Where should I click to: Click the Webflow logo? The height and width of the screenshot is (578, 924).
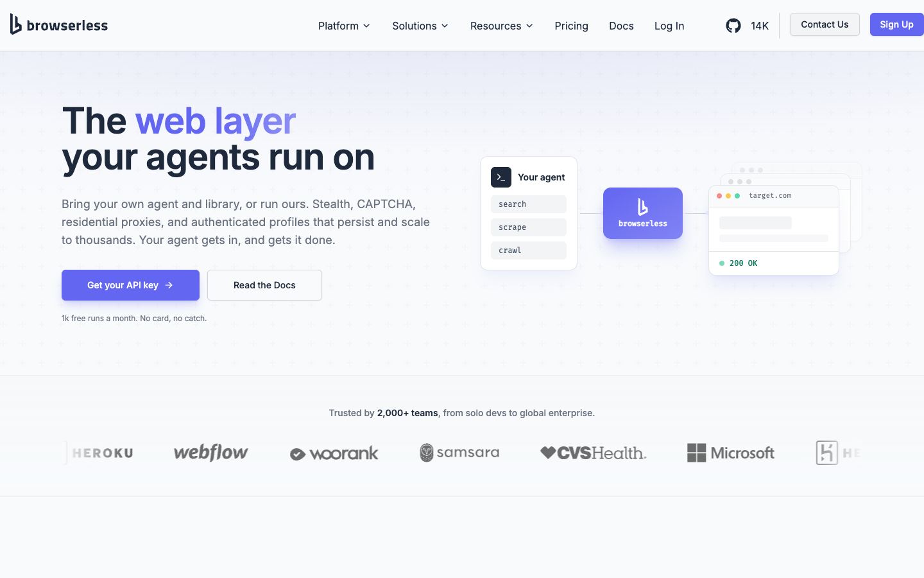pyautogui.click(x=210, y=452)
